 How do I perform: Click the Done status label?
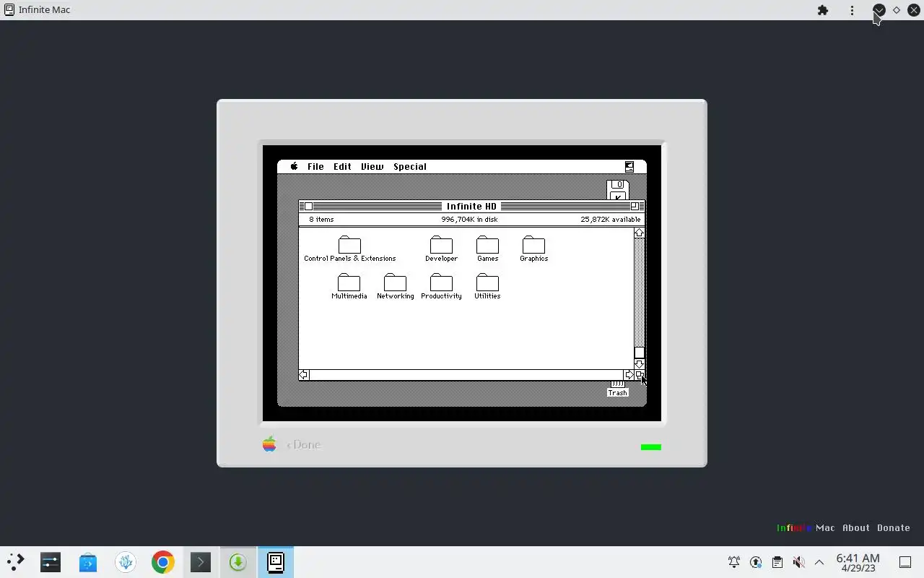pos(304,444)
